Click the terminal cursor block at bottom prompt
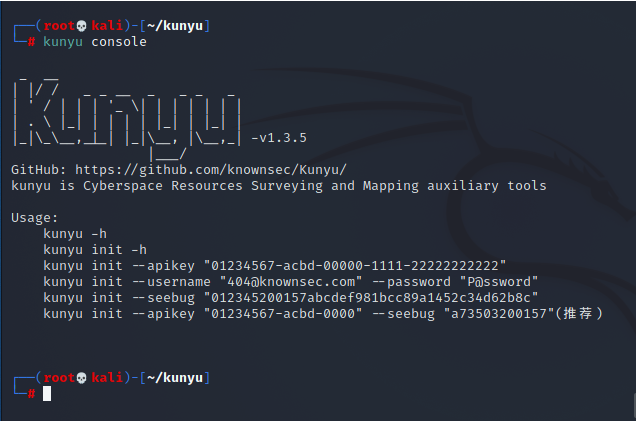The image size is (636, 421). 47,393
